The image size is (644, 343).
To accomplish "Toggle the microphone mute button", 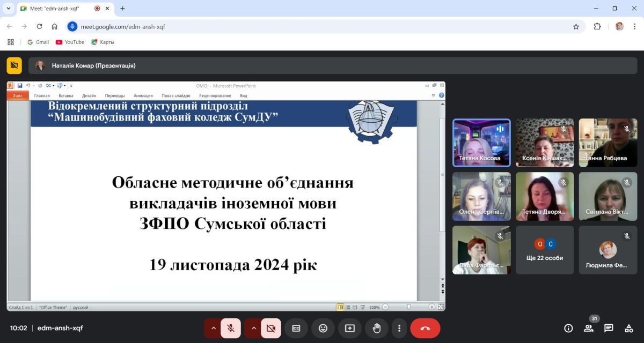I will 231,328.
